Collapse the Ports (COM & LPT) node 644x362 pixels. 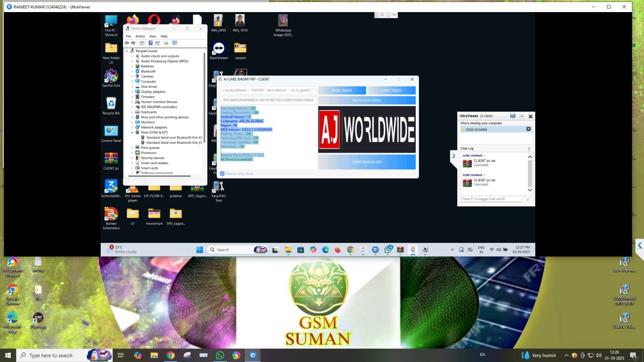(x=132, y=132)
